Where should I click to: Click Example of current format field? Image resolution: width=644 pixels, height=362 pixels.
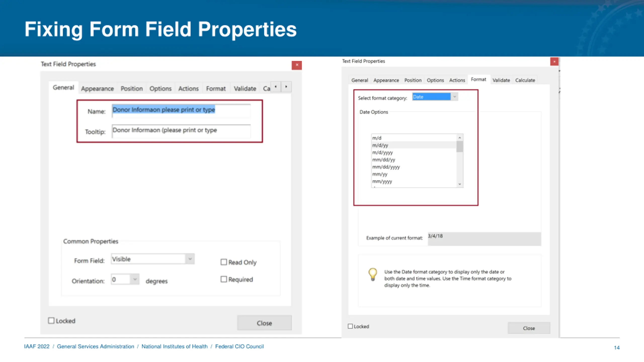[x=484, y=239]
